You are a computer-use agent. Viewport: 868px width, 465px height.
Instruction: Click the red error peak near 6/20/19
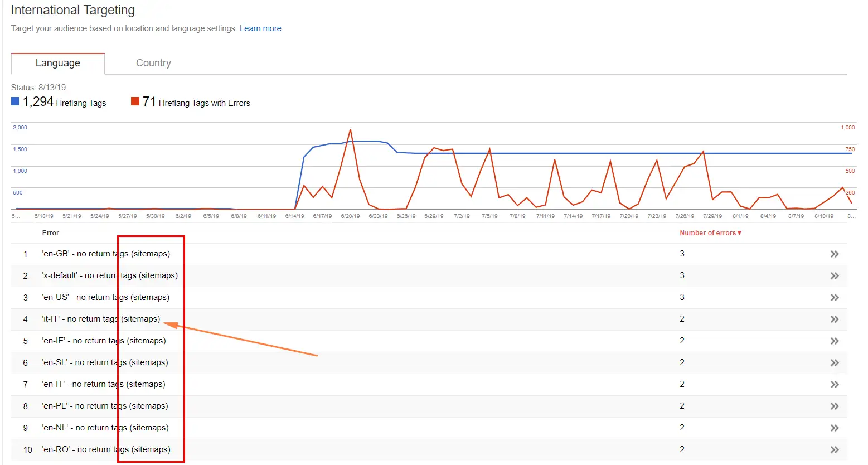[x=350, y=130]
